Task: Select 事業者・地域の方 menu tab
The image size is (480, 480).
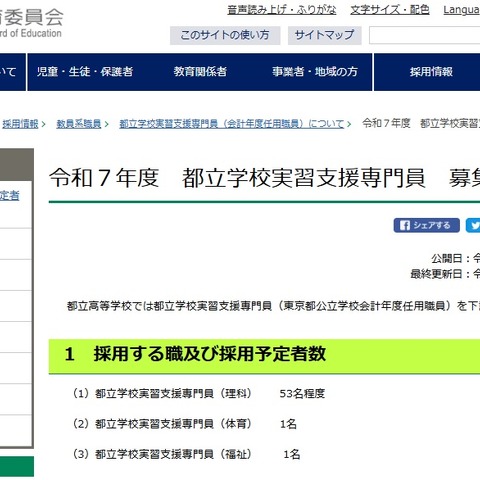Action: coord(315,72)
